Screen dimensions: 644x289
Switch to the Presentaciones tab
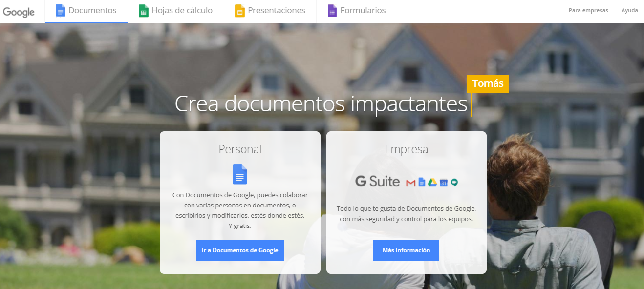coord(270,10)
